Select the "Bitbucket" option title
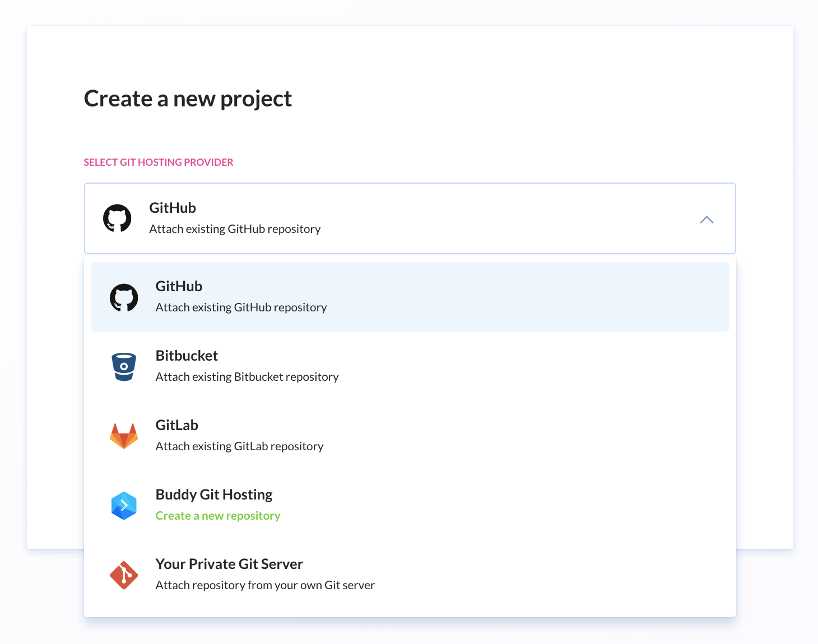The height and width of the screenshot is (644, 818). [x=187, y=356]
